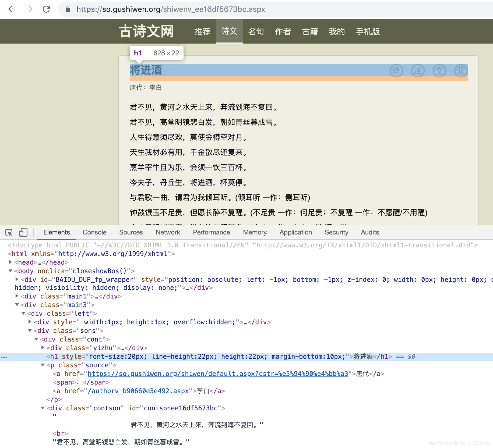Click the browser address bar URL
Image resolution: width=493 pixels, height=448 pixels.
point(171,9)
